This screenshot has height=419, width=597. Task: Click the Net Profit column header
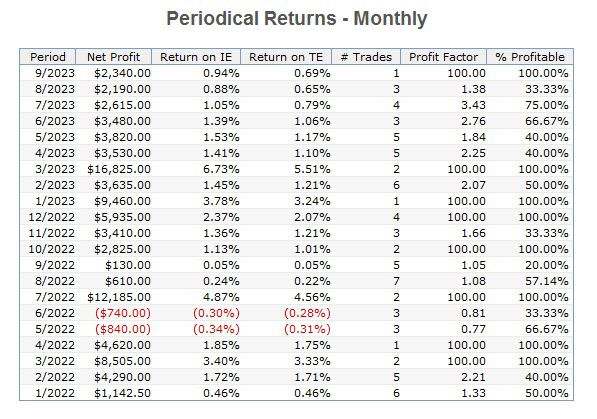[x=113, y=57]
